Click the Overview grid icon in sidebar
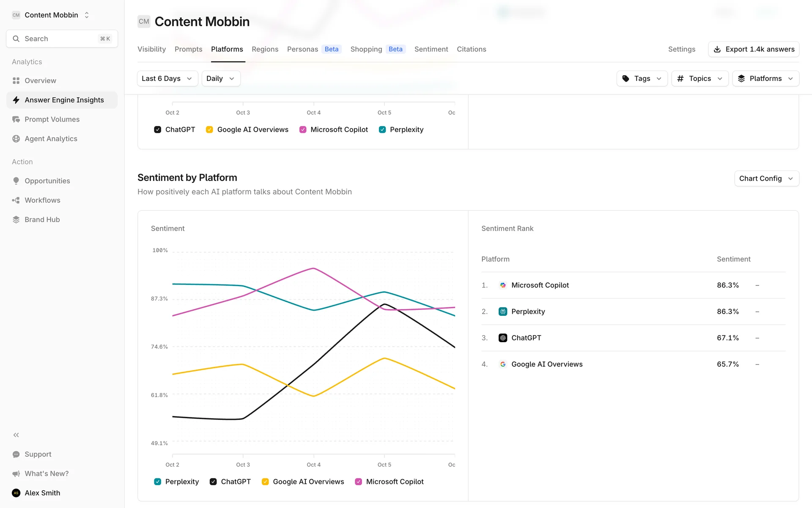Viewport: 812px width, 508px height. coord(16,80)
